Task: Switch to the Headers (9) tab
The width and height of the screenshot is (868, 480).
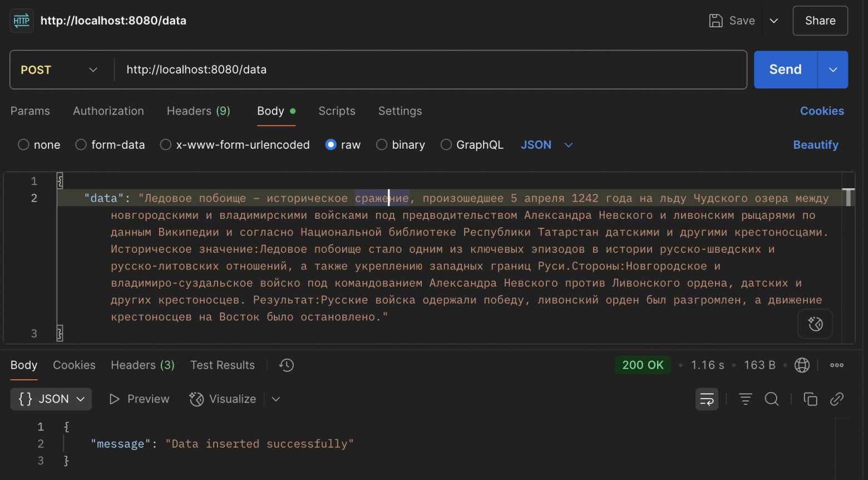Action: pyautogui.click(x=198, y=111)
